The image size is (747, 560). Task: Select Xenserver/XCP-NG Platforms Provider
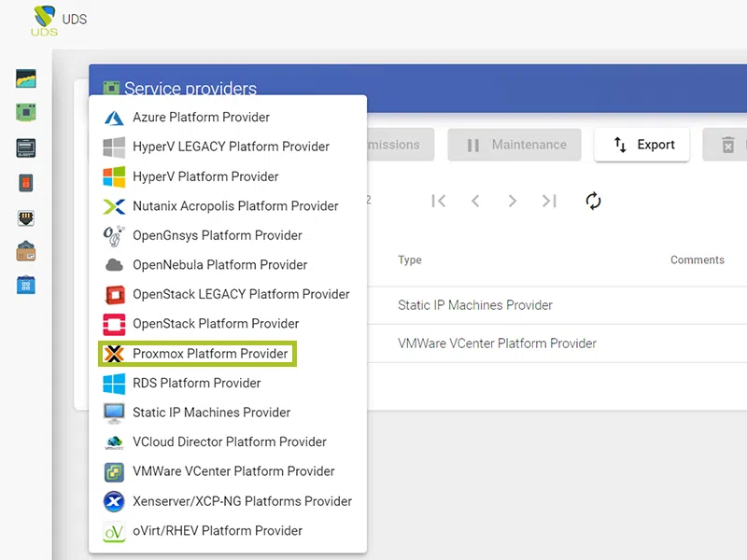pyautogui.click(x=228, y=501)
